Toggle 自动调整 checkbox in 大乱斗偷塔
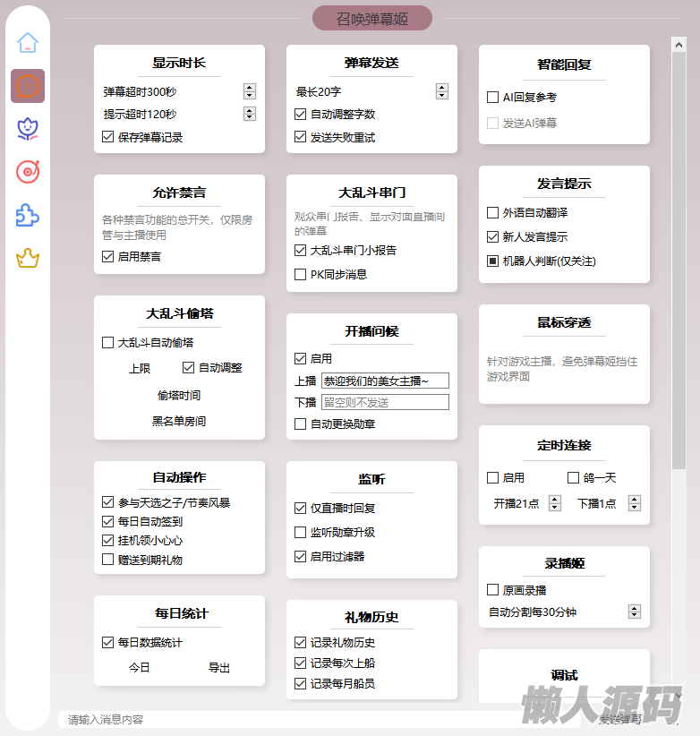This screenshot has width=700, height=736. pos(188,367)
